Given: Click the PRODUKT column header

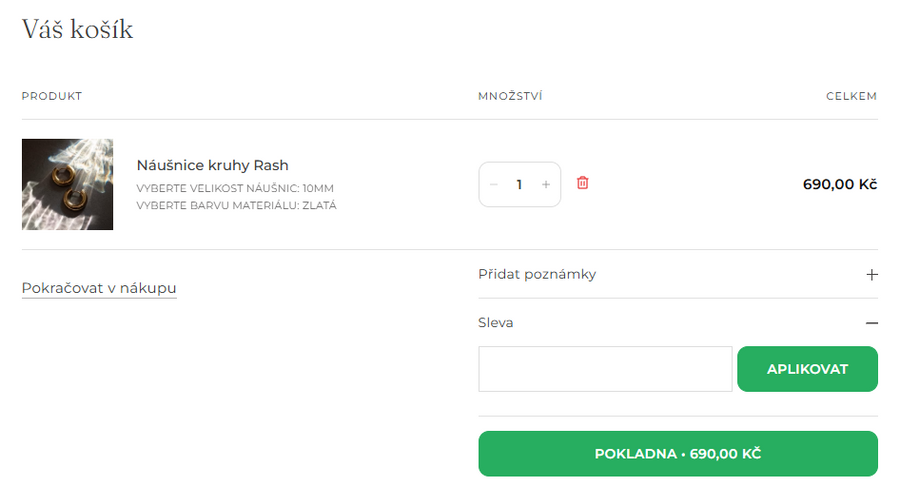Looking at the screenshot, I should pos(51,96).
